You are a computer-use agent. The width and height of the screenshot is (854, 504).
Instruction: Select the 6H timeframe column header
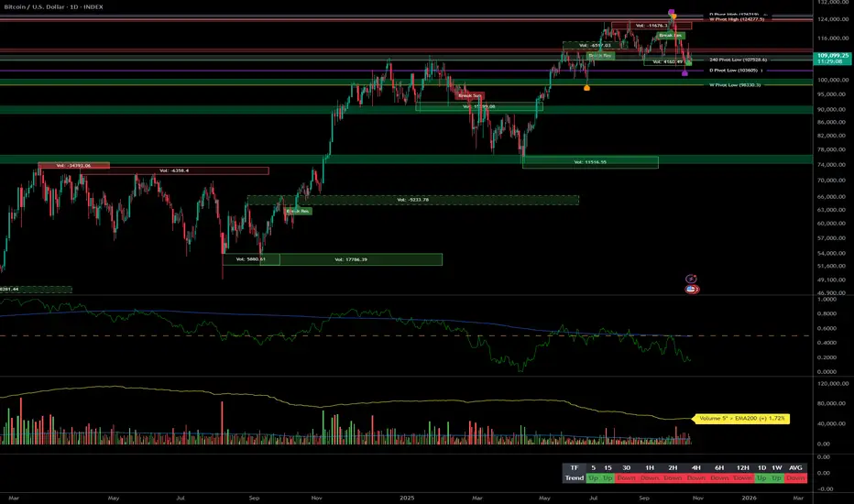point(719,468)
